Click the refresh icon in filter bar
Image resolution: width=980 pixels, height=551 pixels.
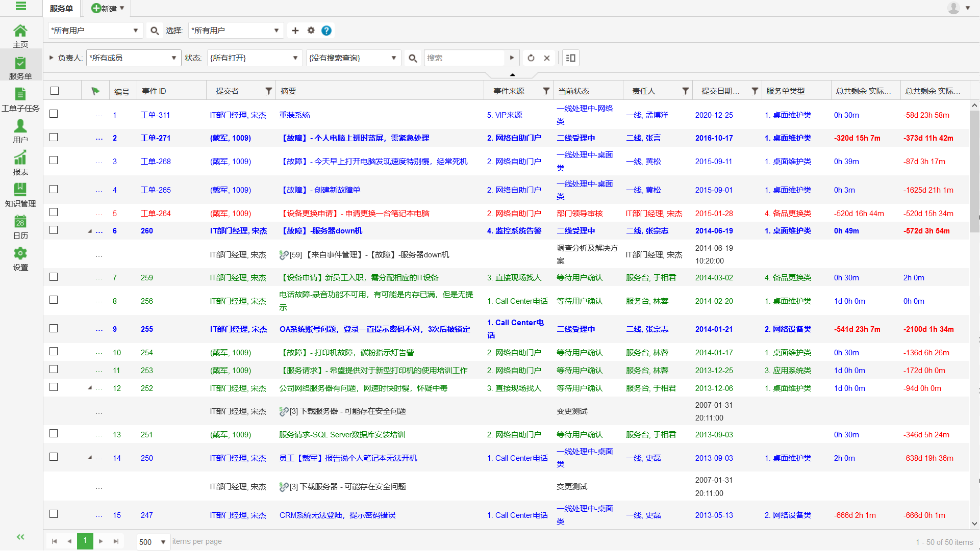click(531, 58)
